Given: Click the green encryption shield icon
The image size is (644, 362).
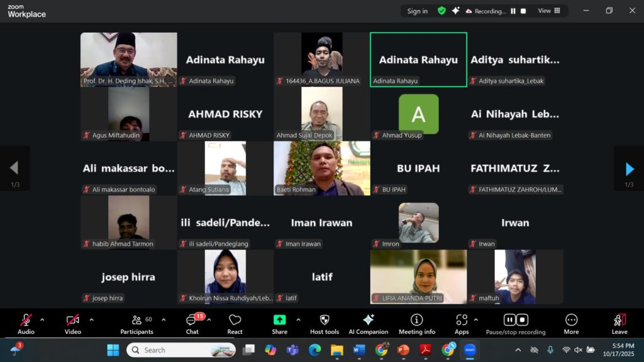Looking at the screenshot, I should (x=441, y=11).
